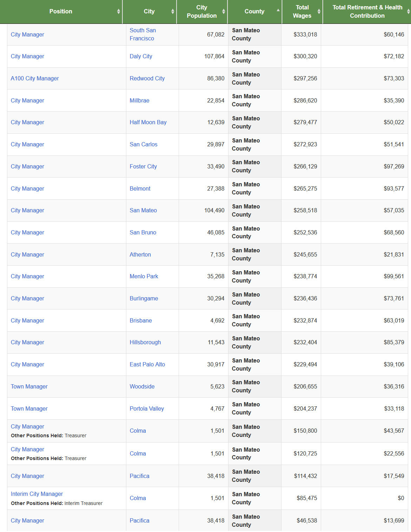Sort by Total Wages column arrows
Image resolution: width=411 pixels, height=532 pixels.
coord(319,12)
